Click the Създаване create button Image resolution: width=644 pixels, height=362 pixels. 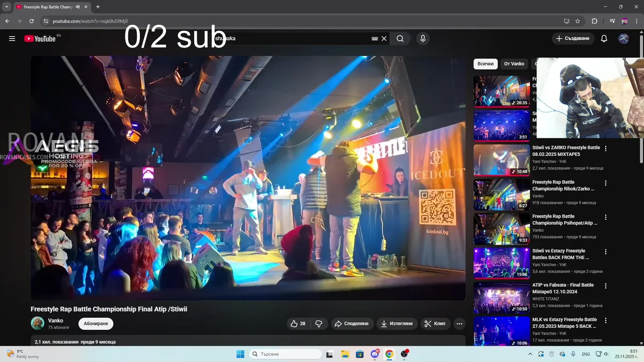pos(573,39)
